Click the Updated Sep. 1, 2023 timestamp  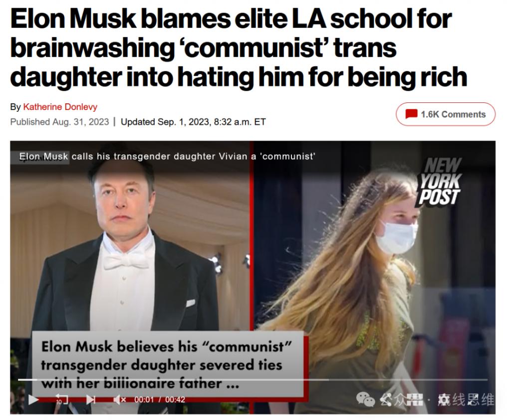(193, 122)
